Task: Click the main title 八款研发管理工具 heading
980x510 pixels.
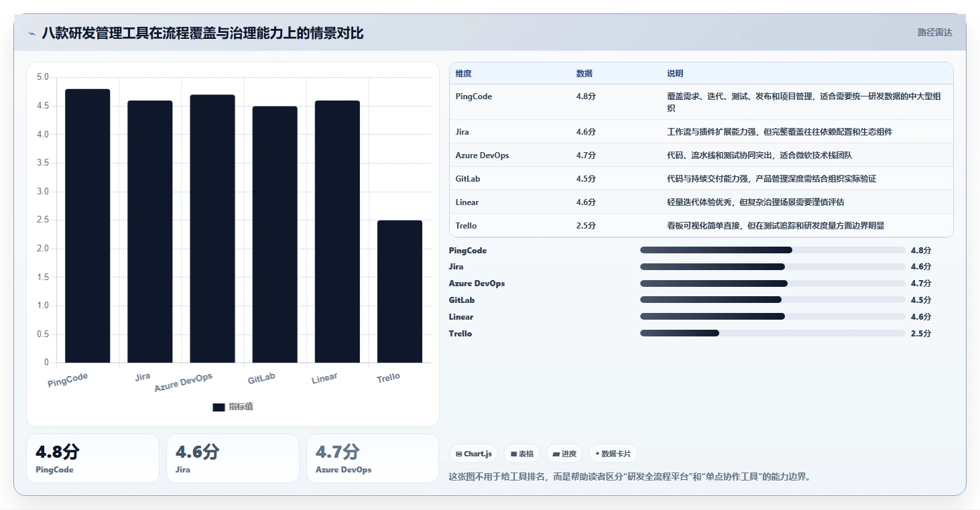Action: tap(202, 33)
